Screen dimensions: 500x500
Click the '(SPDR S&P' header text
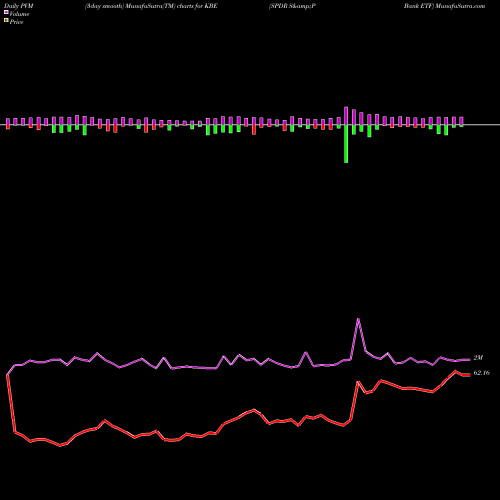[x=292, y=6]
